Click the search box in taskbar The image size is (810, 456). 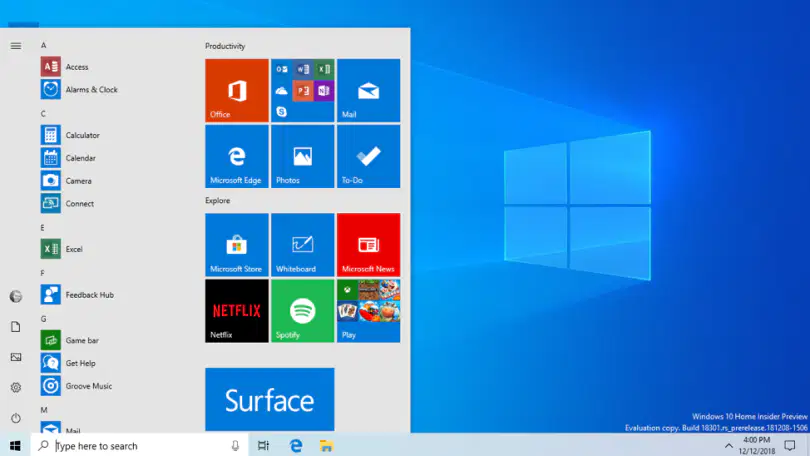click(139, 445)
